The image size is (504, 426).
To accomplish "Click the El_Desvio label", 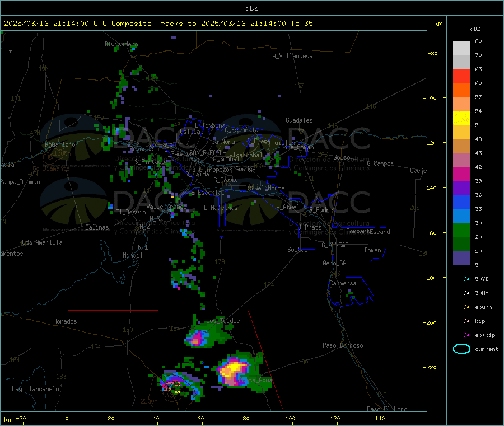I will (x=131, y=212).
